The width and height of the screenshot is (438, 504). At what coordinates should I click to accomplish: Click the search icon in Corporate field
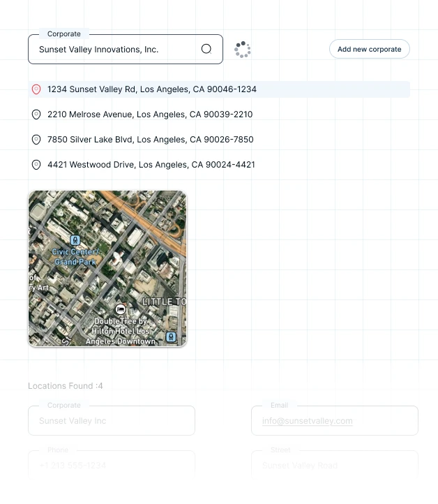pyautogui.click(x=206, y=49)
